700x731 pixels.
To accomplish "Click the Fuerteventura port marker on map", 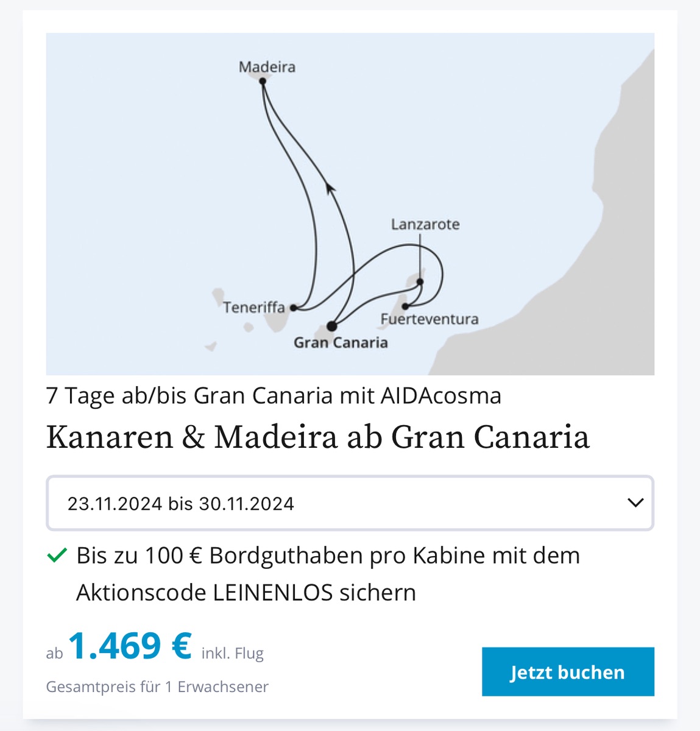I will [x=405, y=306].
